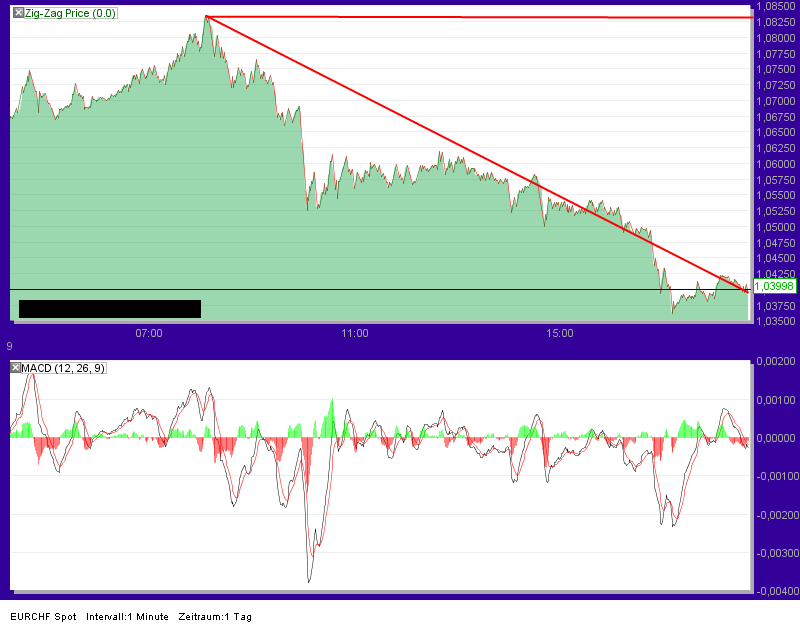The height and width of the screenshot is (625, 800).
Task: Click the -0,00200 MACD axis label
Action: tap(777, 515)
